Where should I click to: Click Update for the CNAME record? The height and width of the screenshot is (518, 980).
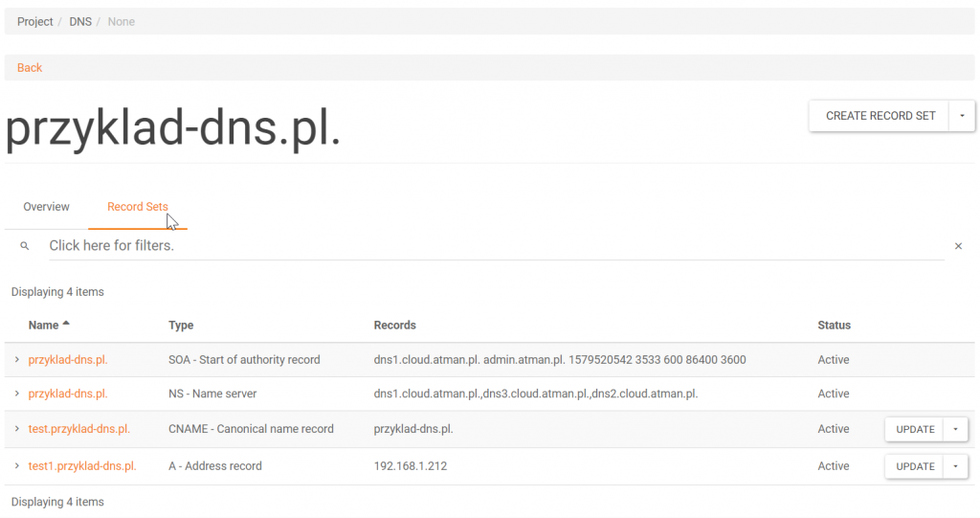coord(914,430)
